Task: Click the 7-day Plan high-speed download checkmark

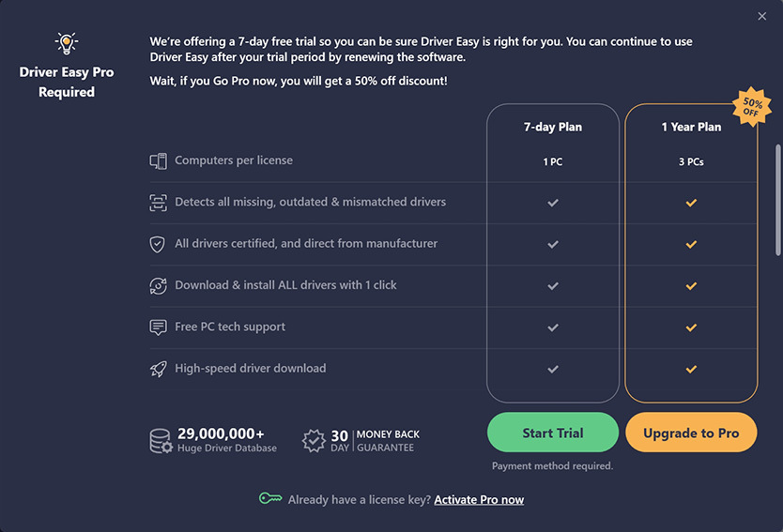Action: coord(553,369)
